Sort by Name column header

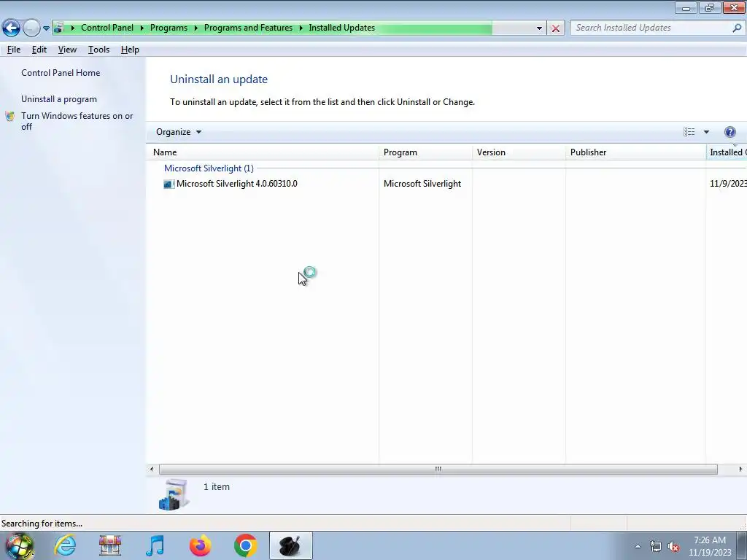[x=264, y=152]
